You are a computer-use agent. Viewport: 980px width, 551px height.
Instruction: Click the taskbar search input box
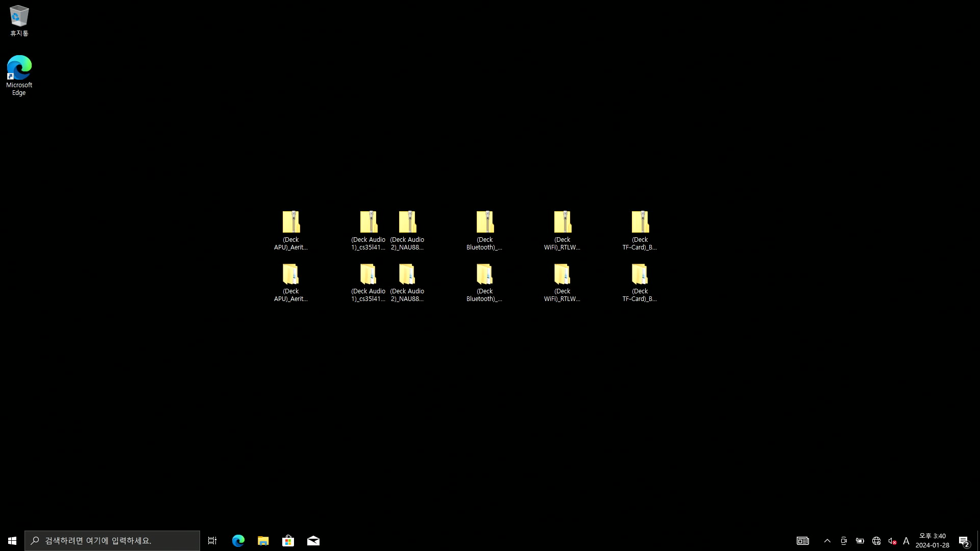coord(112,541)
